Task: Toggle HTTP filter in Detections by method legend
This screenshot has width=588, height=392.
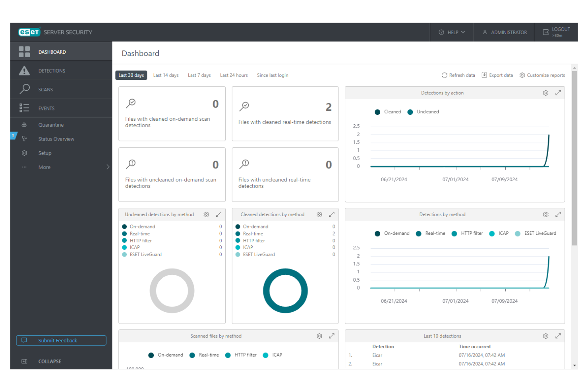Action: click(x=468, y=233)
